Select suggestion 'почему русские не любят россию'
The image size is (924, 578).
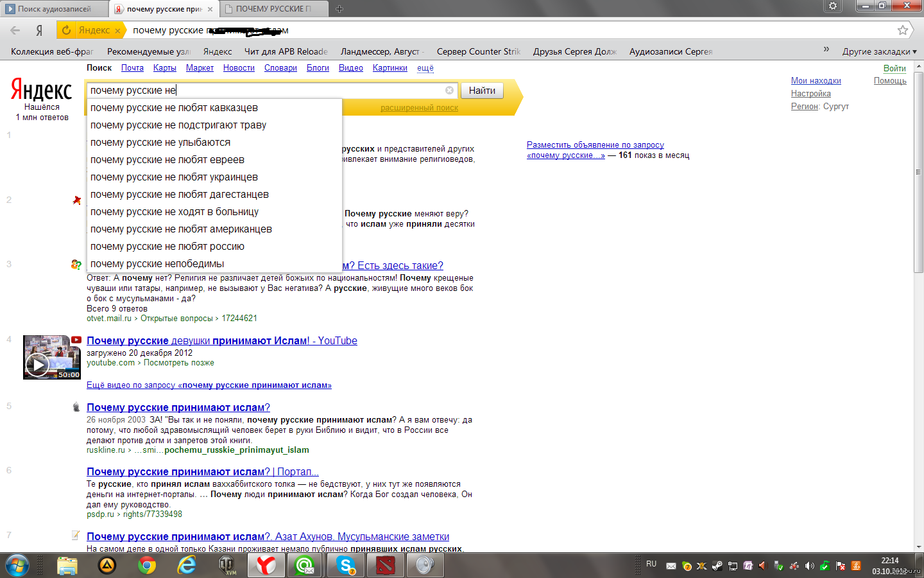[x=214, y=247]
